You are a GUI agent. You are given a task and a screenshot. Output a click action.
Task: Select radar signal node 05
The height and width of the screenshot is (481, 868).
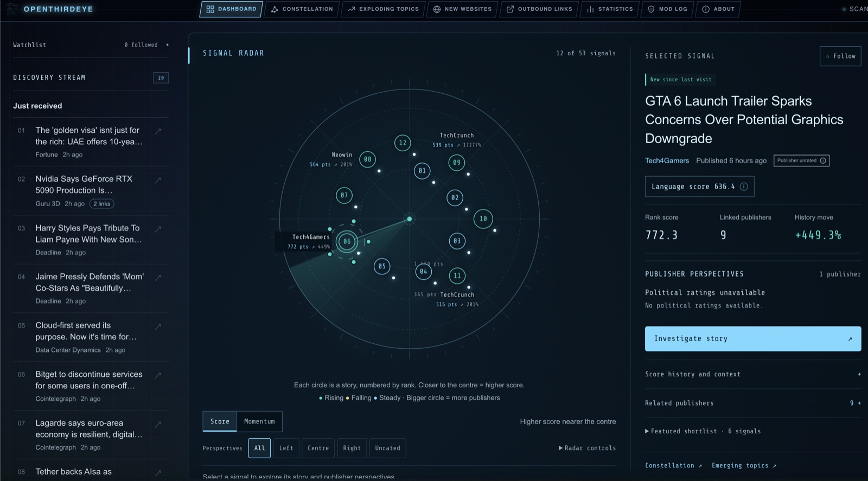click(382, 266)
